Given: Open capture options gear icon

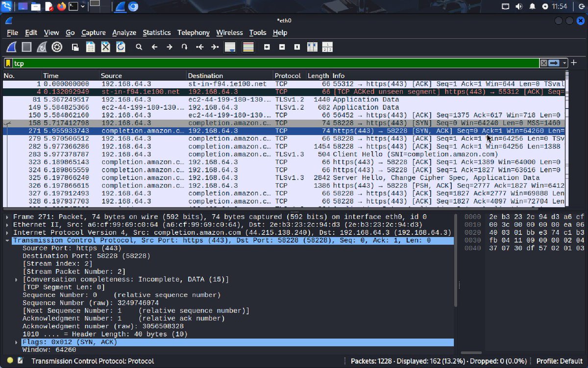Looking at the screenshot, I should point(57,47).
